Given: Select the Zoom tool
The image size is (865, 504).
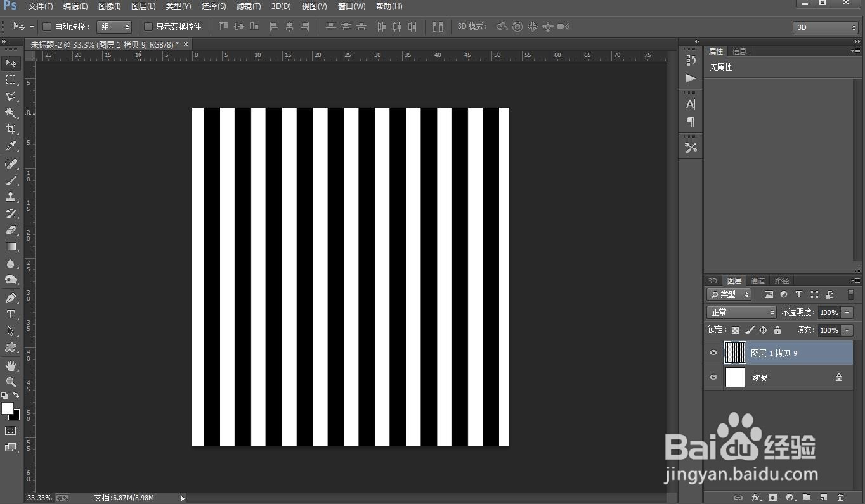Looking at the screenshot, I should [11, 382].
